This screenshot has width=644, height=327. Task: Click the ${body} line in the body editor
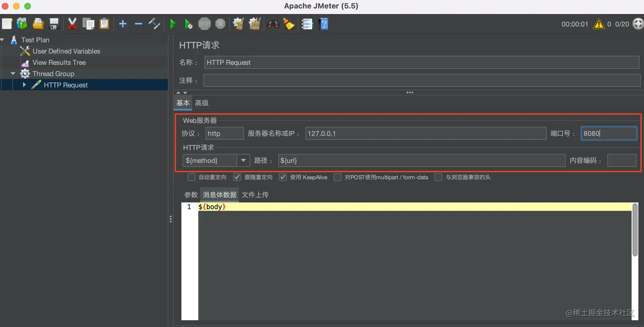[415, 207]
